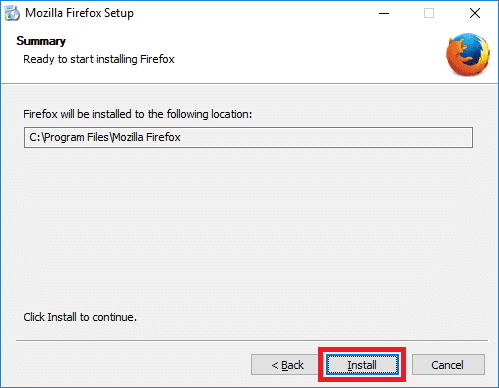Image resolution: width=499 pixels, height=388 pixels.
Task: Click the greyed-out maximize box icon
Action: [429, 13]
